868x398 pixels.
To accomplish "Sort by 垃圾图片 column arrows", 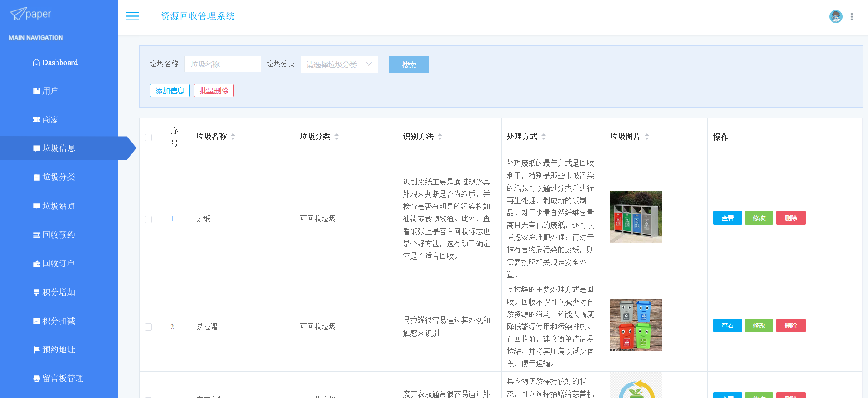I will coord(647,137).
